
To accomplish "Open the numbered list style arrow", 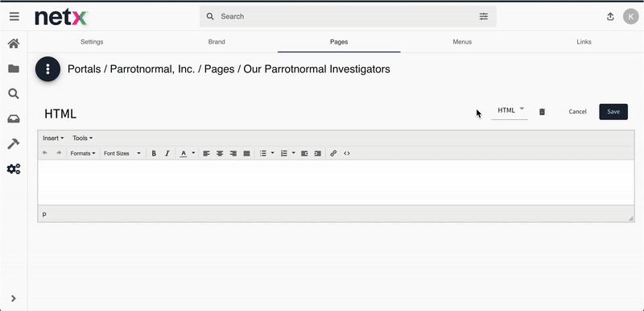I will pos(294,153).
